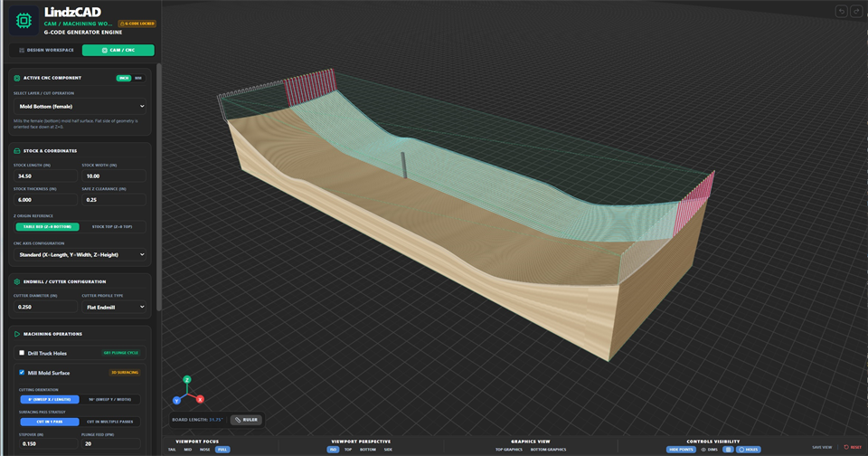Select Cut in Multiple Passes strategy
The width and height of the screenshot is (868, 456).
click(x=109, y=422)
